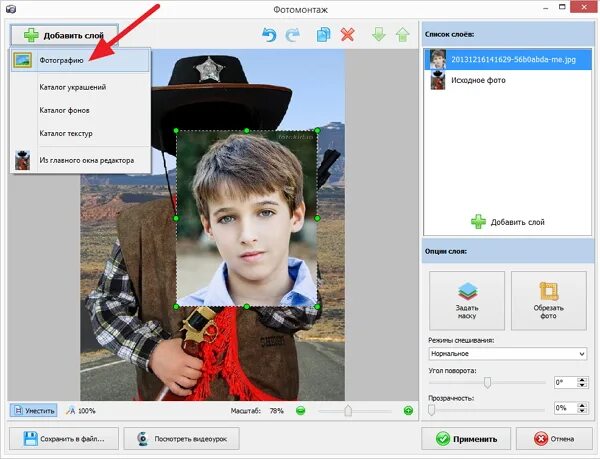
Task: Click the transparency value field
Action: click(565, 408)
